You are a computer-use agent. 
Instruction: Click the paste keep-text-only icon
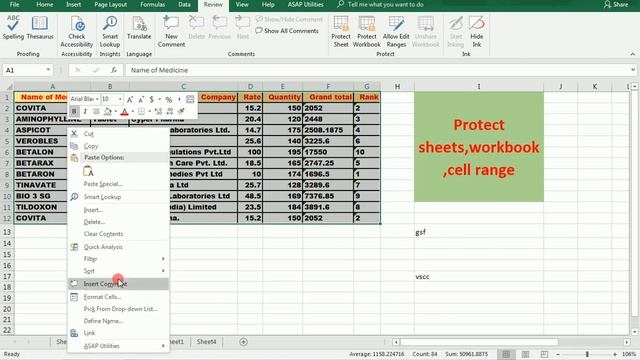click(x=88, y=171)
